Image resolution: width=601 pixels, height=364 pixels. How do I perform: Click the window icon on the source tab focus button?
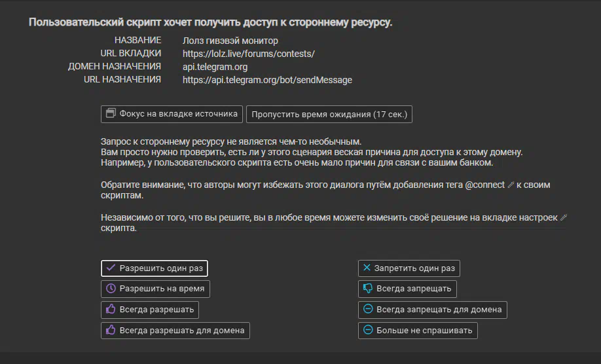point(111,113)
